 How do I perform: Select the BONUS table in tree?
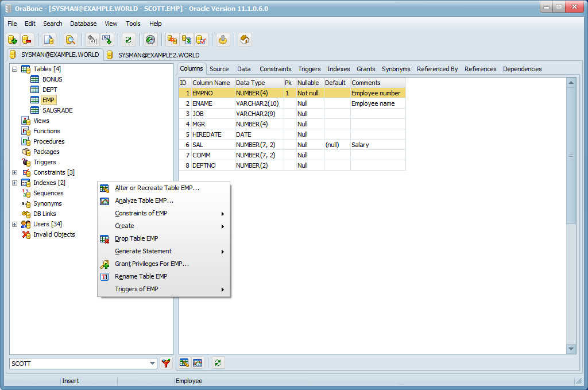coord(52,79)
